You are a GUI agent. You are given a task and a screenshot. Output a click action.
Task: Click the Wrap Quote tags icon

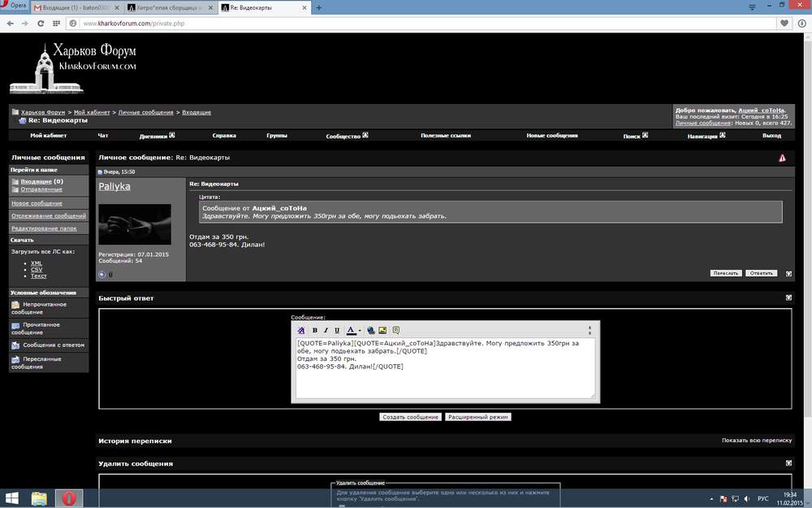tap(396, 330)
